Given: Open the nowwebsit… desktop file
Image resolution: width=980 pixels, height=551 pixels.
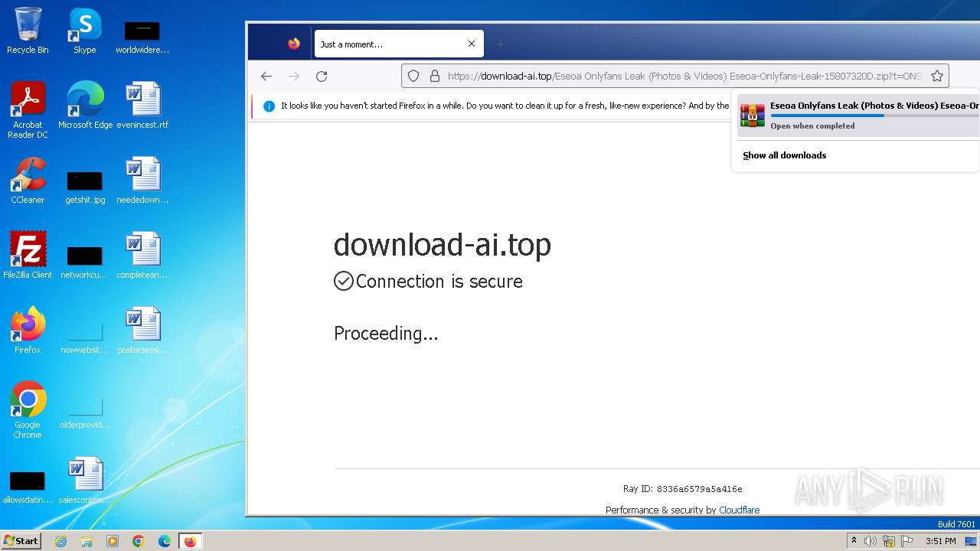Looking at the screenshot, I should (85, 336).
